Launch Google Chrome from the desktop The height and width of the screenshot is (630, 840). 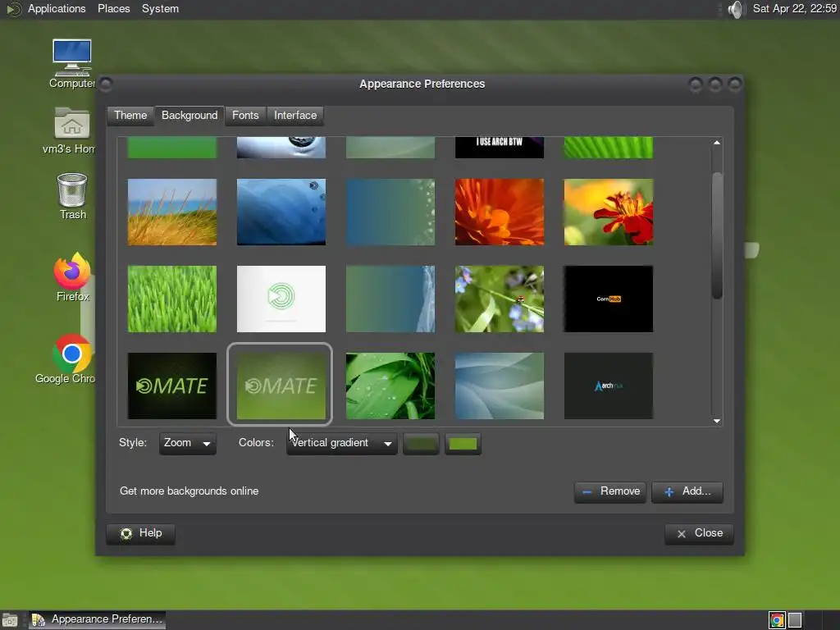(x=71, y=359)
